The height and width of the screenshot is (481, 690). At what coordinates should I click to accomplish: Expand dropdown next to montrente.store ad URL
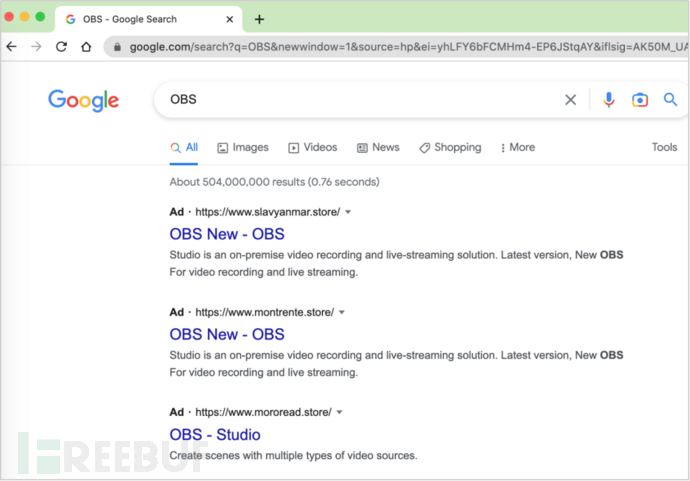click(x=342, y=312)
